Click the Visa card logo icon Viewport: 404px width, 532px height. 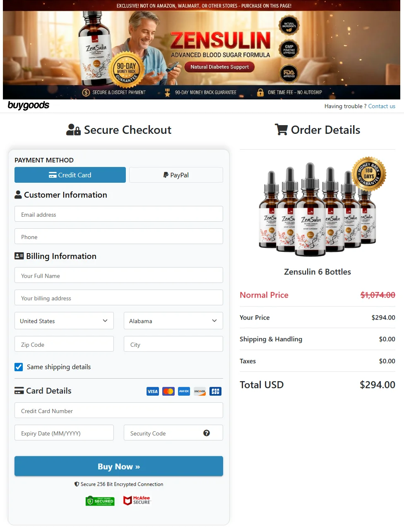point(153,391)
